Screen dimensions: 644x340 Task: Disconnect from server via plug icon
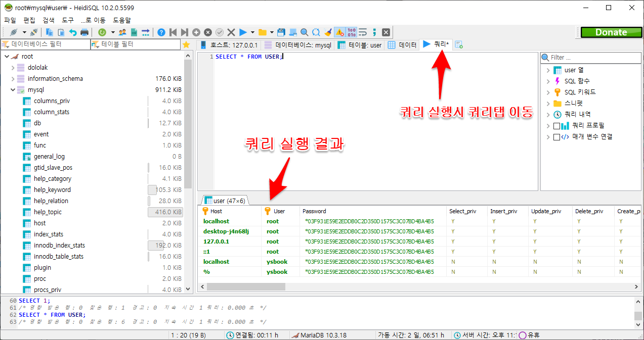34,32
